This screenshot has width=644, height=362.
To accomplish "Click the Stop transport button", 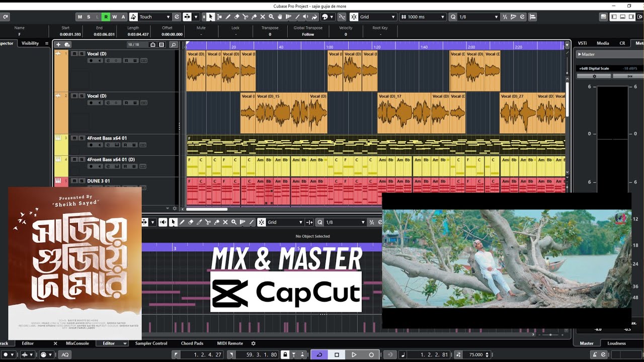I will point(337,354).
